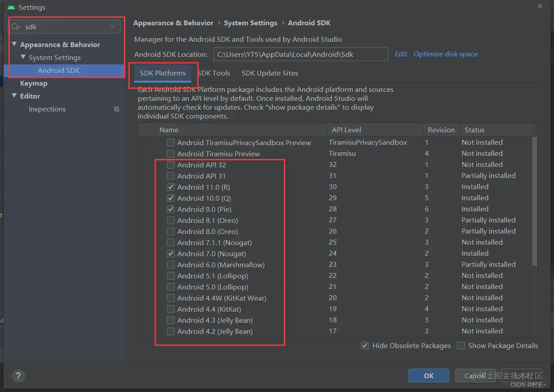
Task: Check Android 4.3 (Jelly Bean) platform
Action: [171, 320]
